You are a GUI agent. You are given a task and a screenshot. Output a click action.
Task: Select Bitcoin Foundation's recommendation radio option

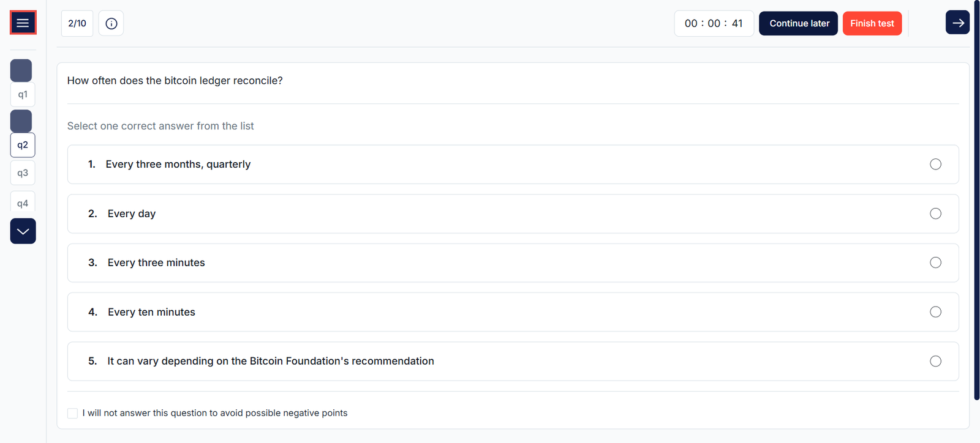click(x=935, y=361)
